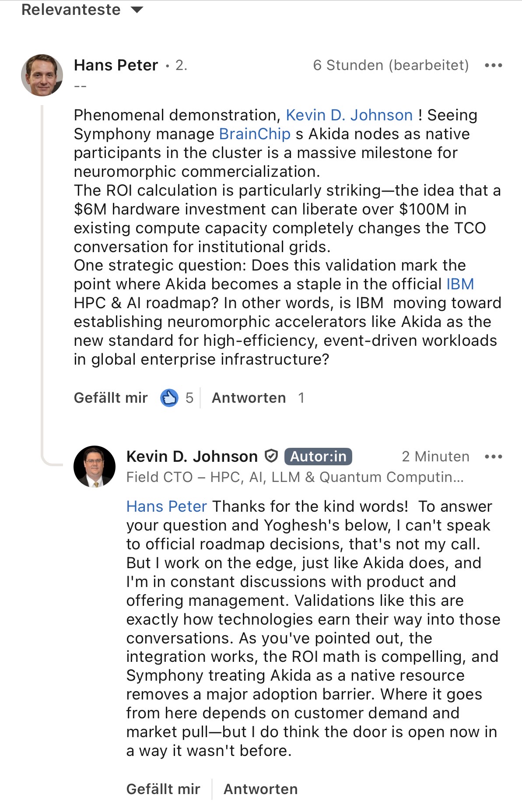Open more options on Kevin's reply
The image size is (522, 812).
[x=493, y=457]
